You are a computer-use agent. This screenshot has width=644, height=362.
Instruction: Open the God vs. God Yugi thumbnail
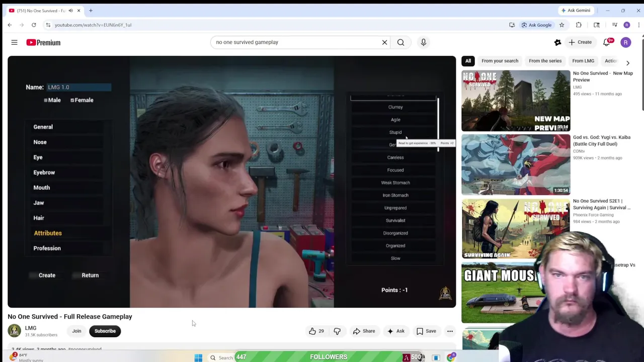click(516, 164)
